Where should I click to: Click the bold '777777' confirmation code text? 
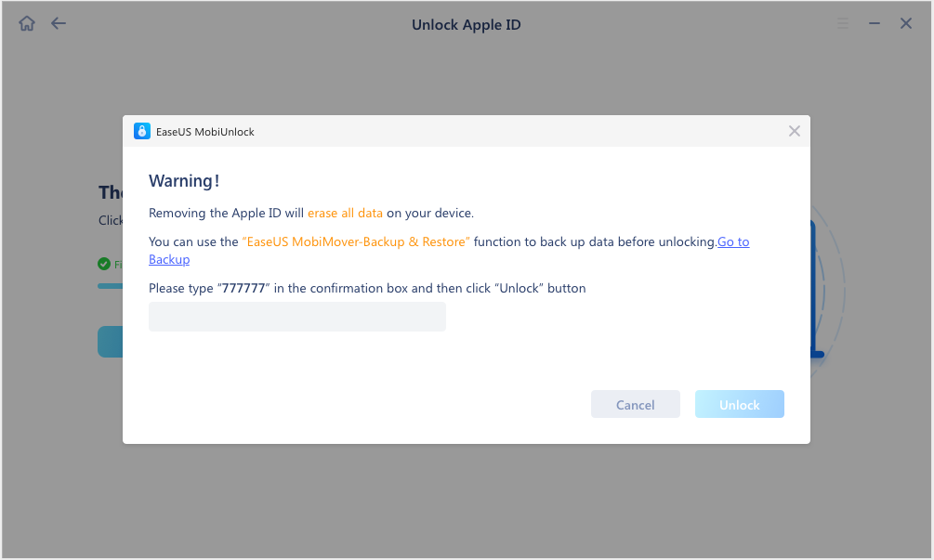(243, 288)
